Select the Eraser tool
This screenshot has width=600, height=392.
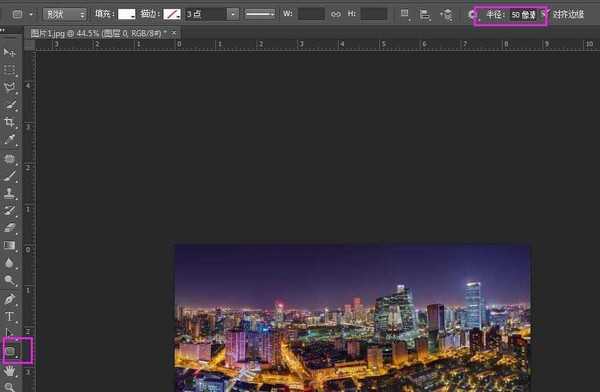10,228
